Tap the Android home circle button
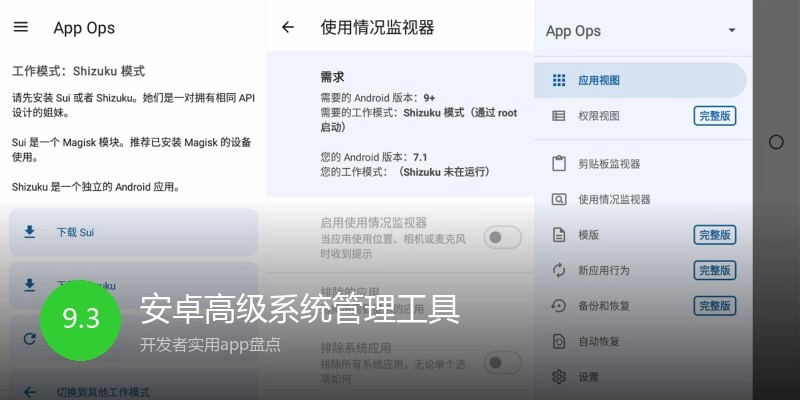This screenshot has width=800, height=400. pyautogui.click(x=776, y=142)
